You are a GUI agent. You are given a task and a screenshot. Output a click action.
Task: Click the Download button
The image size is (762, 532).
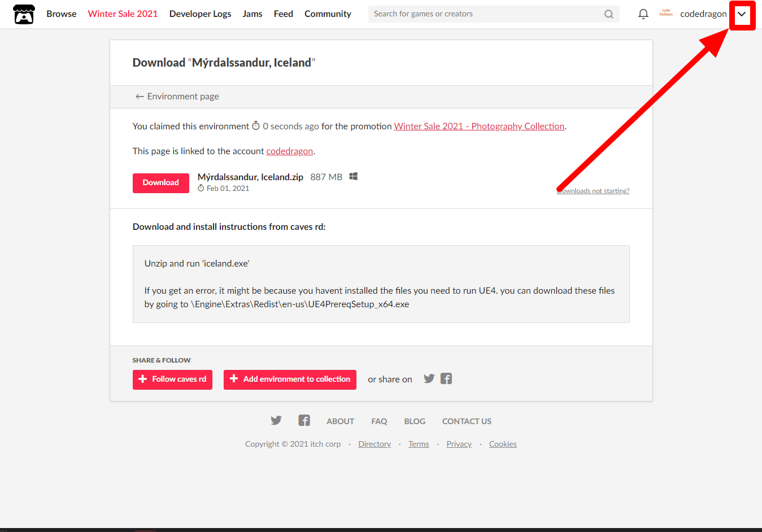pos(161,183)
